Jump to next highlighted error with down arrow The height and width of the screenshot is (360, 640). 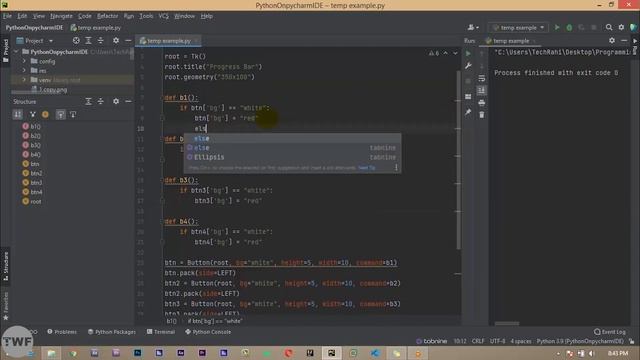point(455,53)
